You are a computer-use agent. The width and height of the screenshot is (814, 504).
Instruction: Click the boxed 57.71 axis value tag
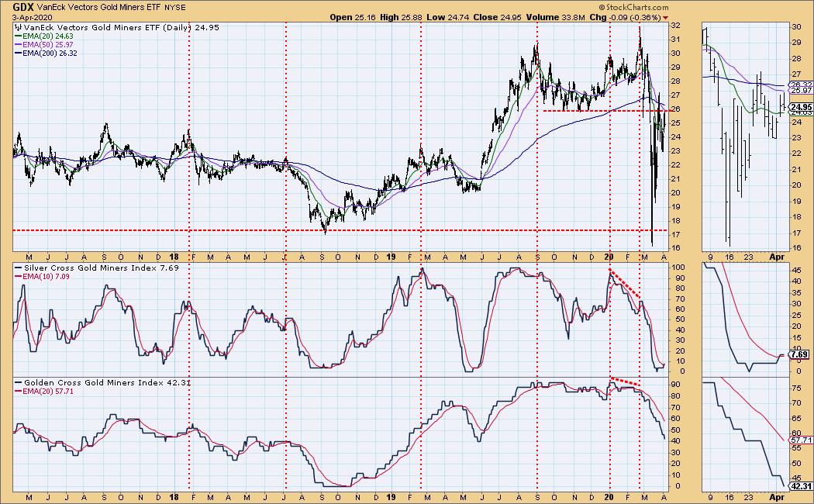pyautogui.click(x=800, y=440)
